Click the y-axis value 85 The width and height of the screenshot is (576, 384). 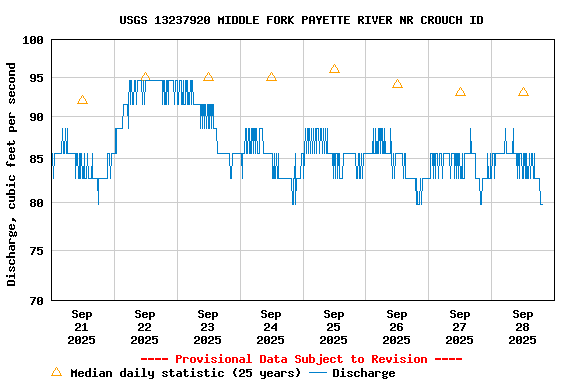click(x=36, y=159)
